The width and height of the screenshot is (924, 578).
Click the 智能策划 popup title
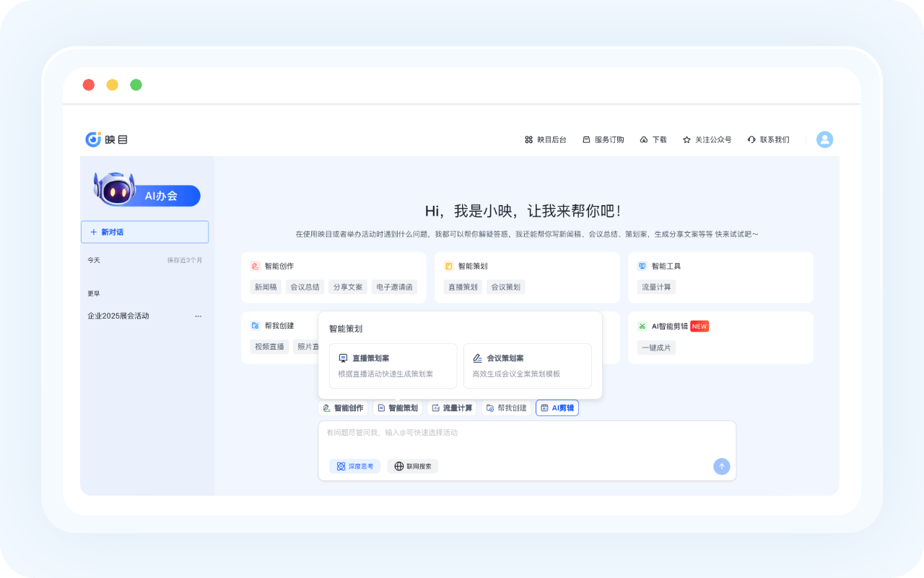pyautogui.click(x=346, y=329)
